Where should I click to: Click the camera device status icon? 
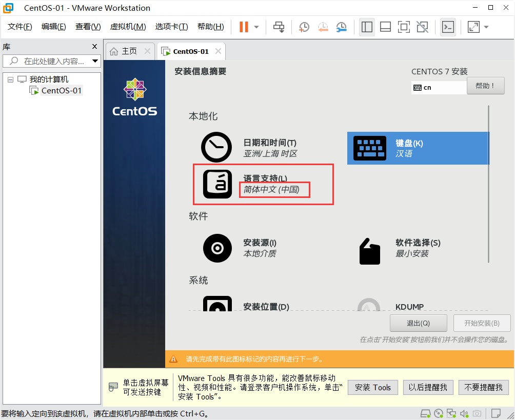pyautogui.click(x=477, y=413)
